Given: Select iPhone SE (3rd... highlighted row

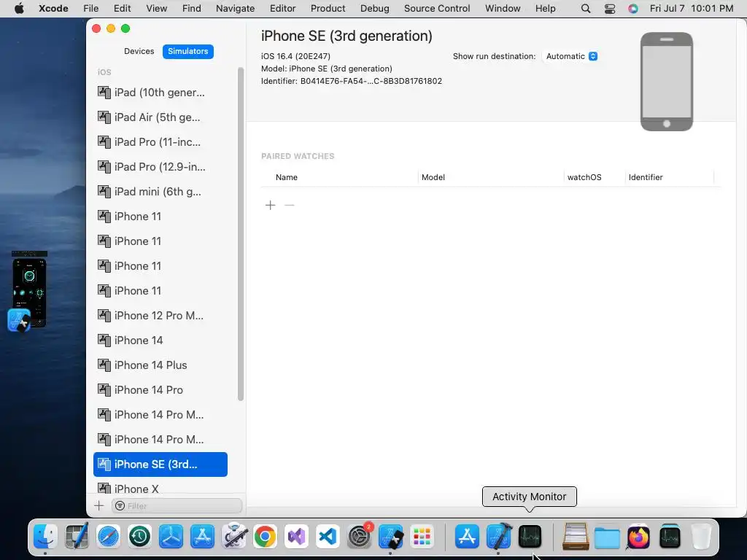Looking at the screenshot, I should pyautogui.click(x=160, y=464).
